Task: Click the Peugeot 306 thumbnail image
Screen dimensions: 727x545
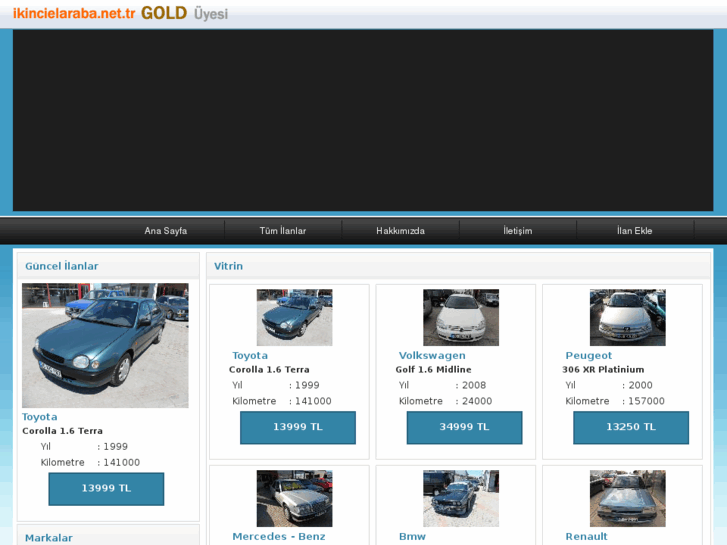Action: tap(627, 317)
